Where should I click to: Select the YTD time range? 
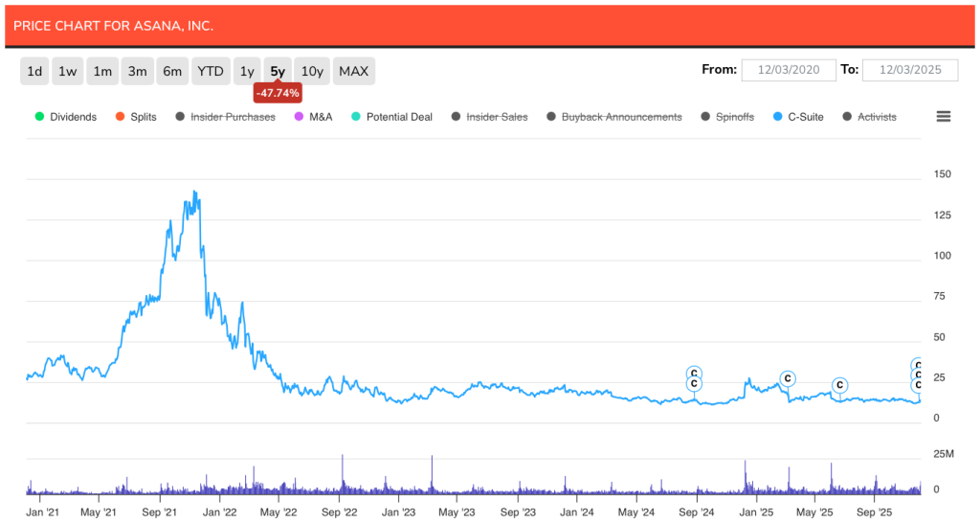pos(211,71)
